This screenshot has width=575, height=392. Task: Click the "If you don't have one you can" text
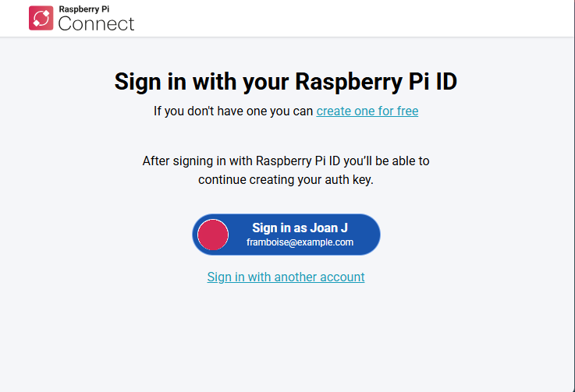tap(233, 111)
